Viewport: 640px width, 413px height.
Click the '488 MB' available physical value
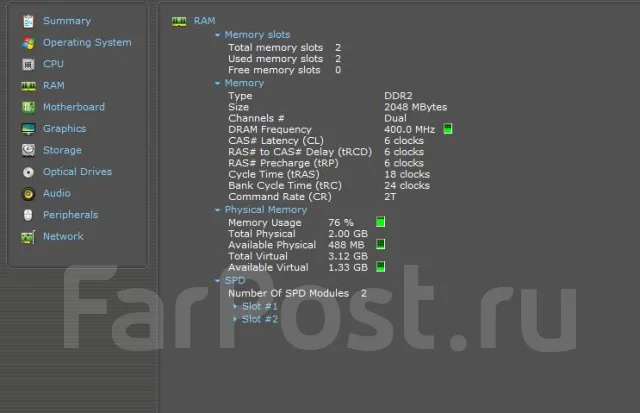pos(346,245)
